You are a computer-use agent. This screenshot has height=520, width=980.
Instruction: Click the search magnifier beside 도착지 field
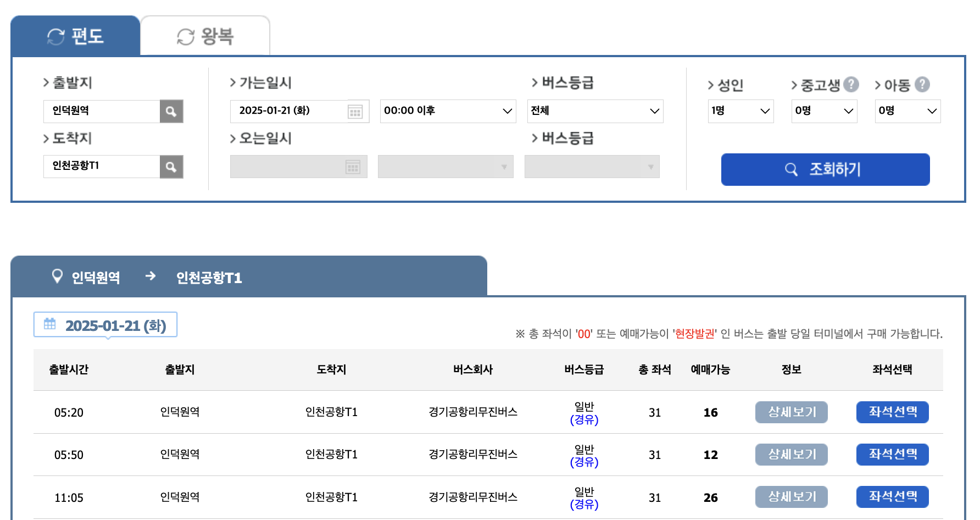pos(171,167)
